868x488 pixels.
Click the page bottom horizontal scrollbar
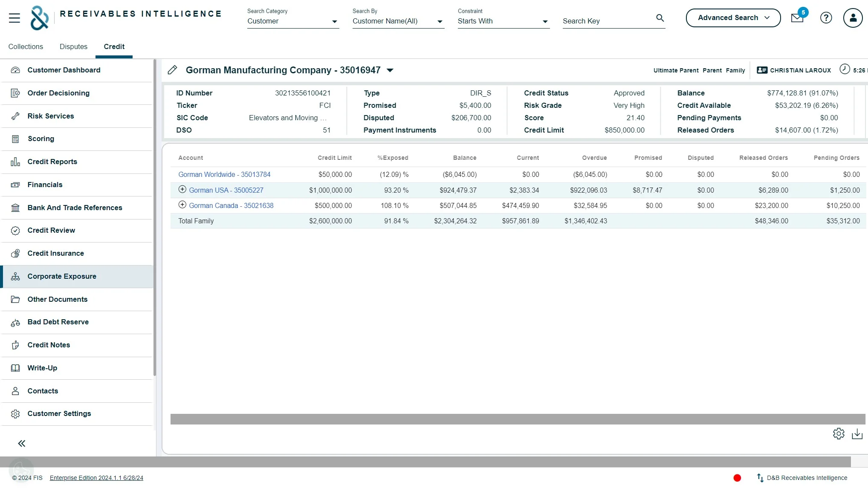425,462
